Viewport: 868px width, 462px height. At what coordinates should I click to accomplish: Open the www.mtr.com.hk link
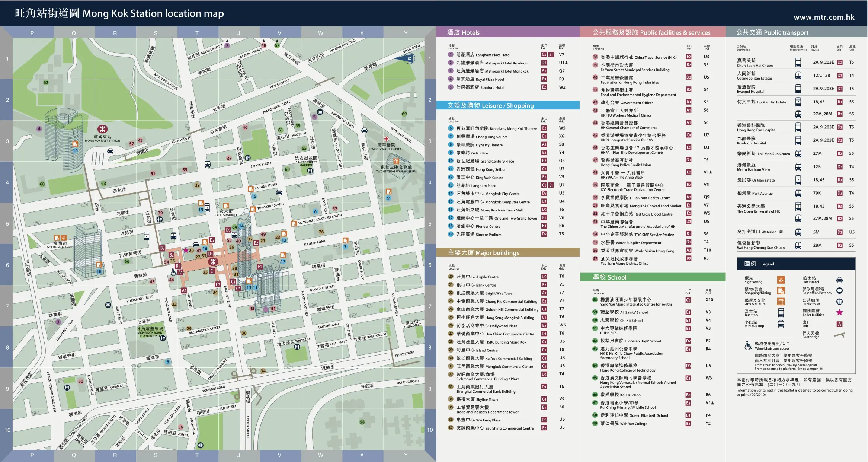coord(824,17)
